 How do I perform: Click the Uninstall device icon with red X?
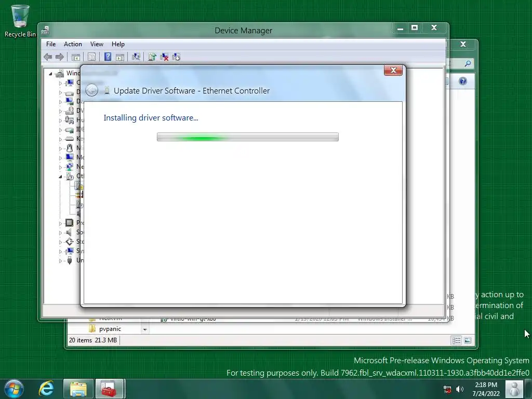164,57
